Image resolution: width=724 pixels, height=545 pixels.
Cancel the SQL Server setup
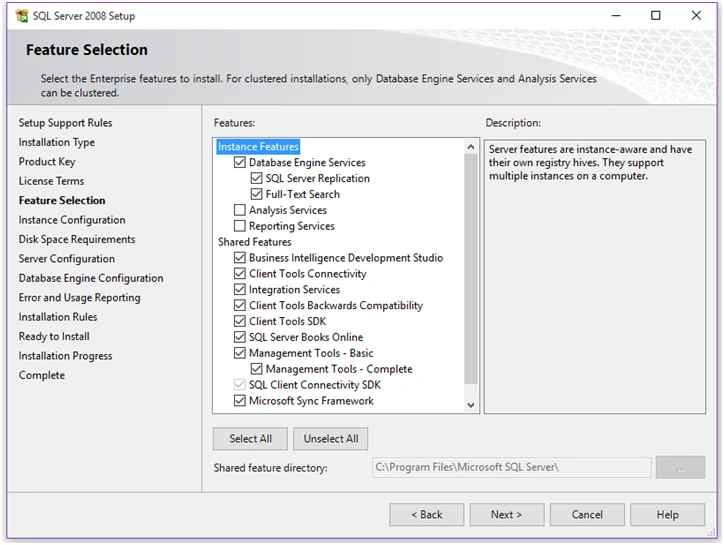(587, 515)
